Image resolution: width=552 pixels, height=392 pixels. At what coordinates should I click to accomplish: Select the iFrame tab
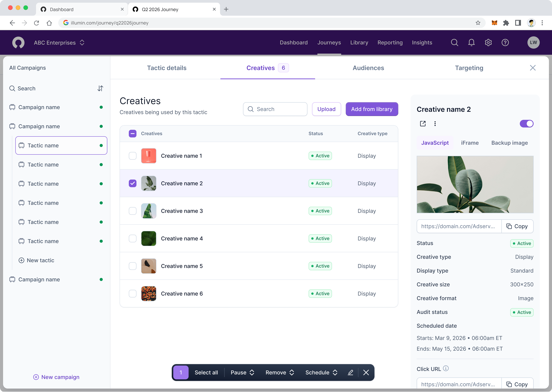click(x=470, y=143)
